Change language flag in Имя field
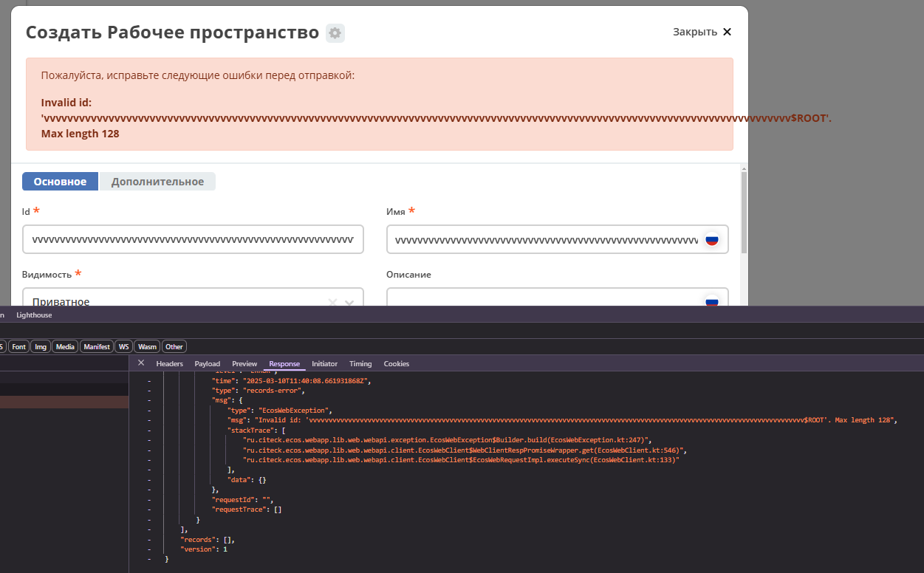 click(x=712, y=240)
